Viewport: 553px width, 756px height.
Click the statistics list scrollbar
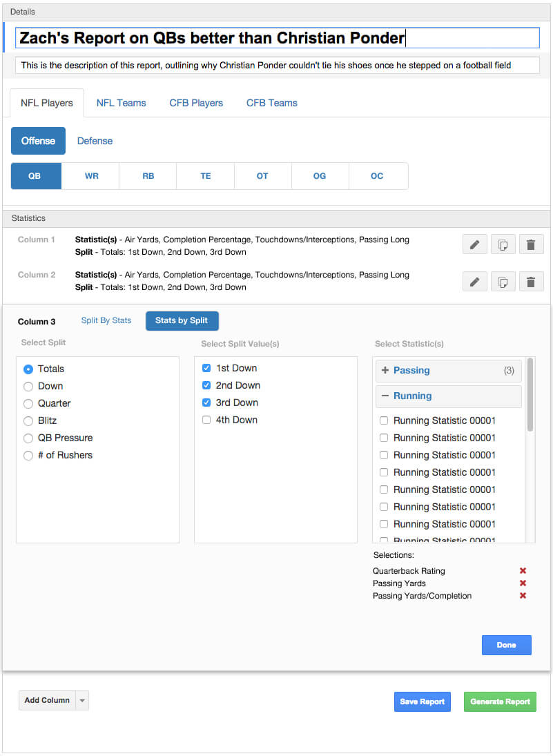click(x=530, y=395)
